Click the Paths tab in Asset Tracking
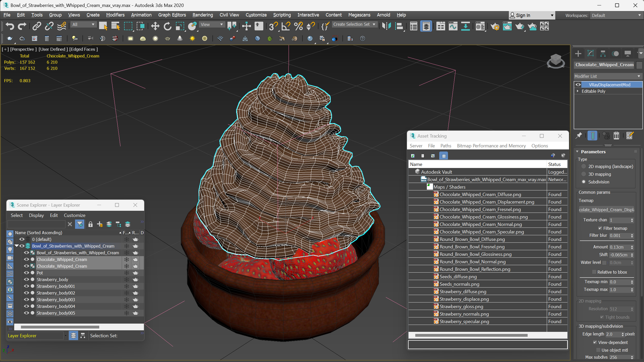Screen dimensions: 644x362 coord(445,145)
